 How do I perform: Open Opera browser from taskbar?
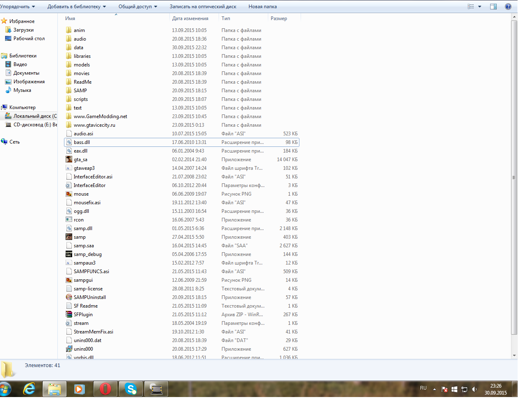click(105, 389)
